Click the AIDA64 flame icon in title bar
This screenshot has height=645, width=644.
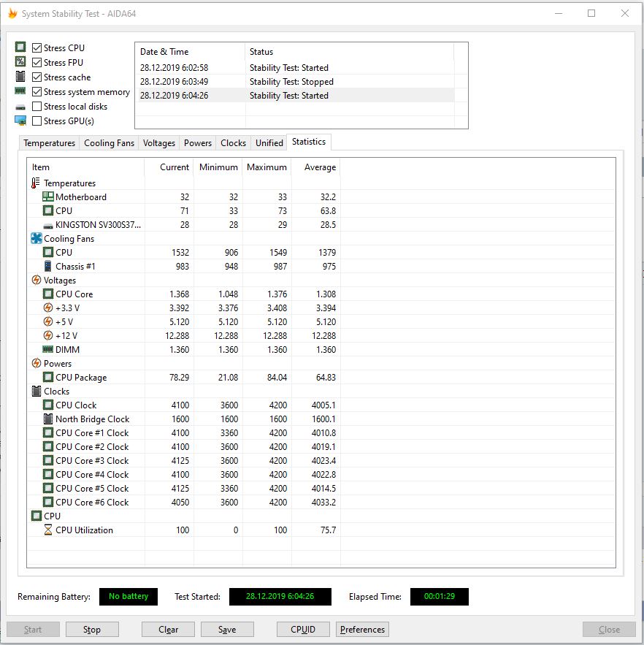12,13
